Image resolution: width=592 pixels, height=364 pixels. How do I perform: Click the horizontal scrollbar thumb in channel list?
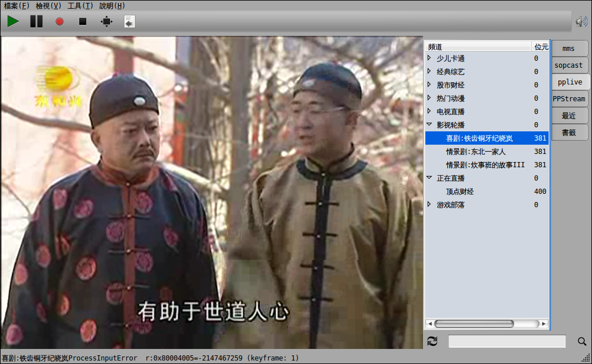474,323
